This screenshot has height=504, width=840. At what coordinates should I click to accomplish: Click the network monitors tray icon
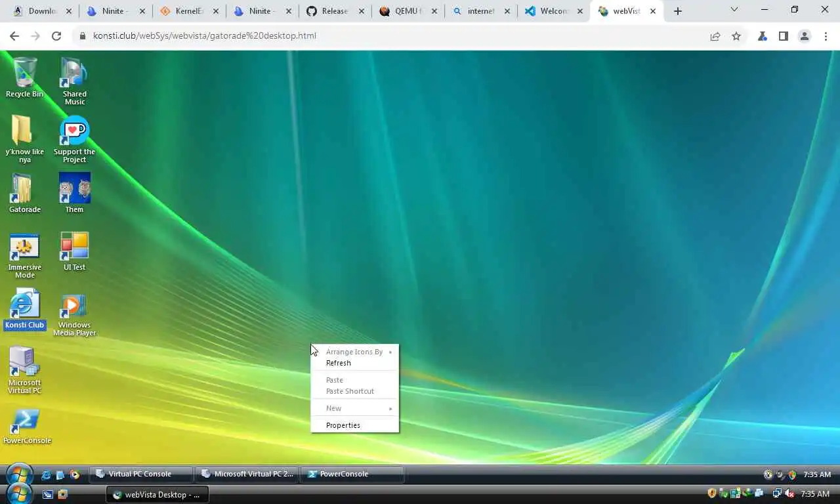point(778,493)
